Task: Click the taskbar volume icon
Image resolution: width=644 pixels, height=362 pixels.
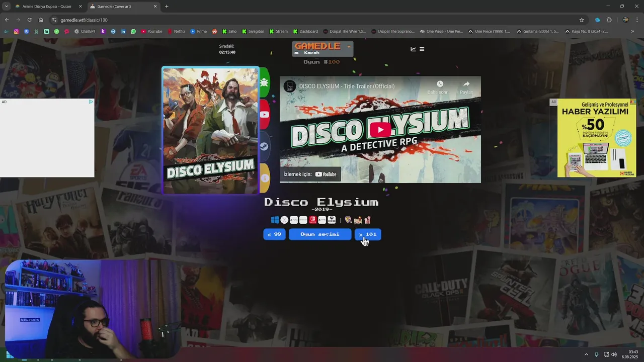Action: (614, 354)
